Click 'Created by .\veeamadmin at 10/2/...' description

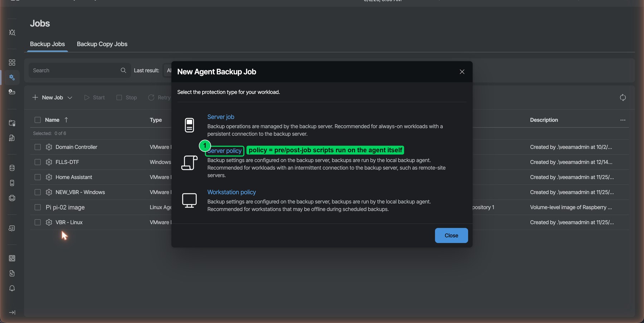[x=571, y=147]
